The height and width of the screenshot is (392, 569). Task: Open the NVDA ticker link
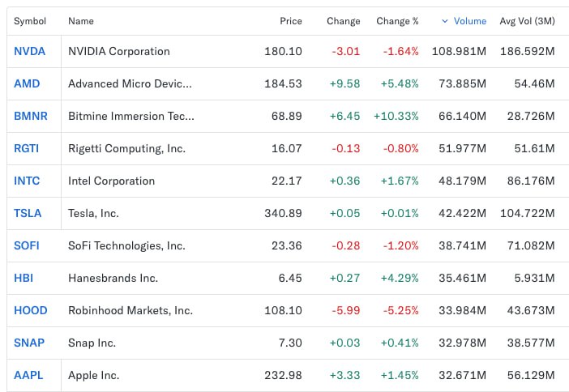29,51
